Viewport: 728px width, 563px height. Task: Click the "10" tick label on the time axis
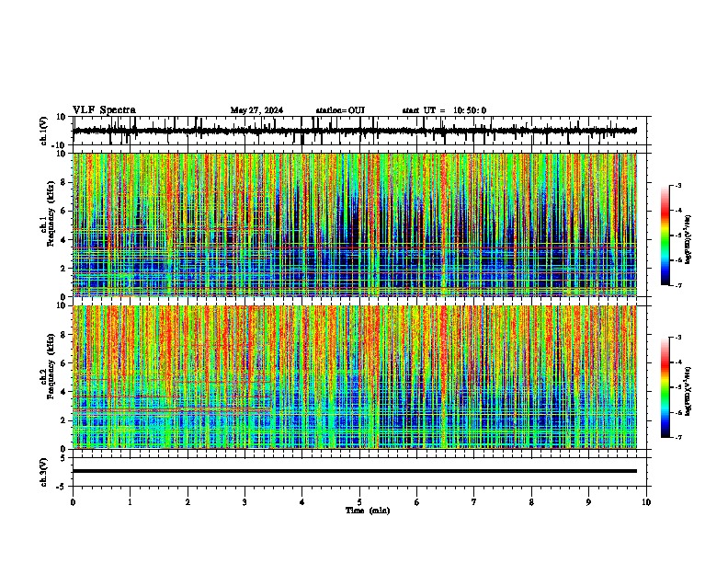tap(646, 502)
